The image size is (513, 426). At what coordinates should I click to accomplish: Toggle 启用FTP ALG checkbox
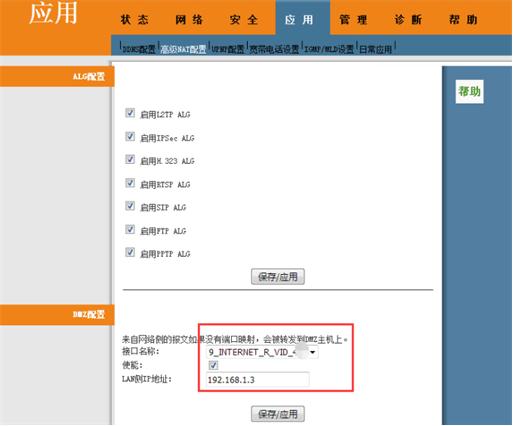[130, 229]
